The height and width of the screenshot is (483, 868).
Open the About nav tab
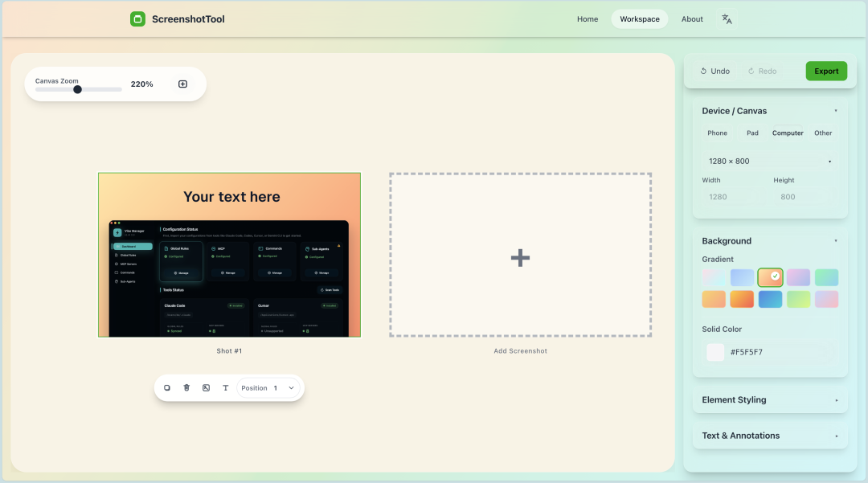pyautogui.click(x=692, y=19)
